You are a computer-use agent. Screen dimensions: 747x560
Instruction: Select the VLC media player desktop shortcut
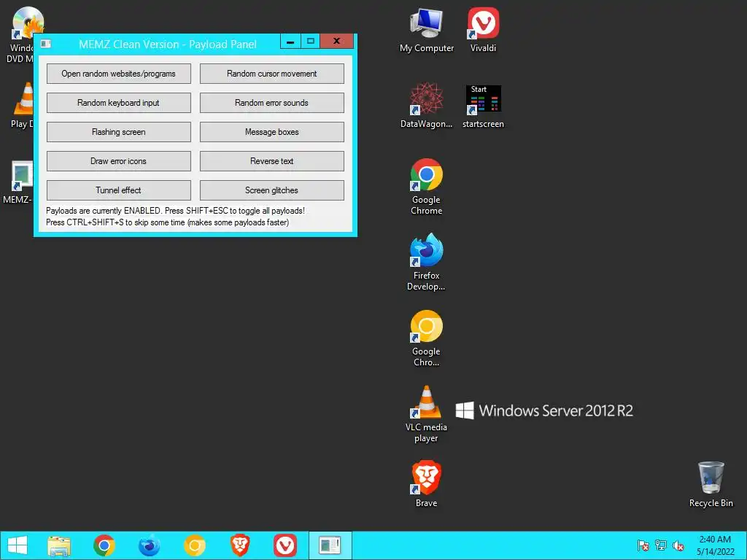[x=426, y=414]
